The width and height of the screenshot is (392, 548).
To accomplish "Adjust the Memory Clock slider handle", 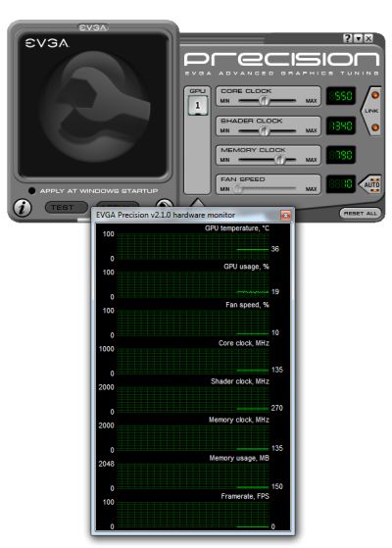I will click(280, 160).
